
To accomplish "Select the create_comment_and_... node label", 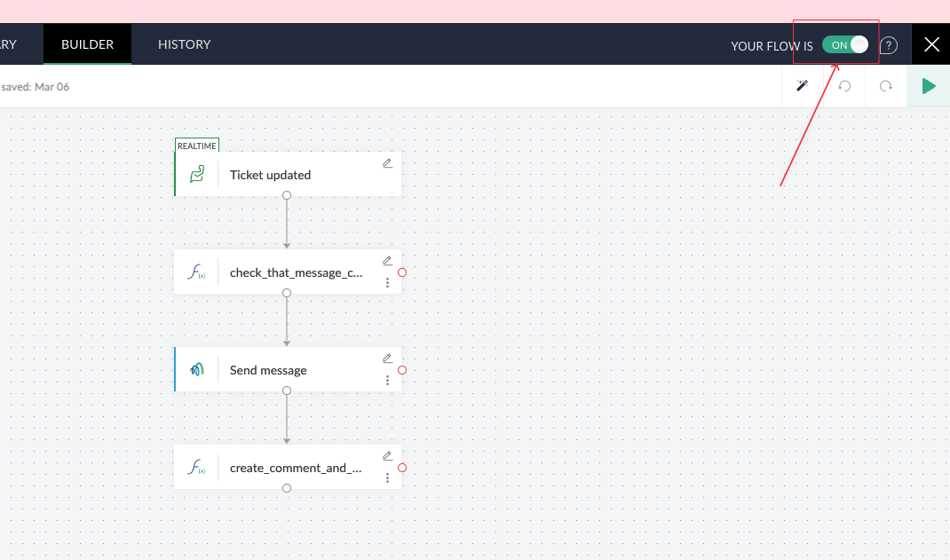I will click(296, 468).
